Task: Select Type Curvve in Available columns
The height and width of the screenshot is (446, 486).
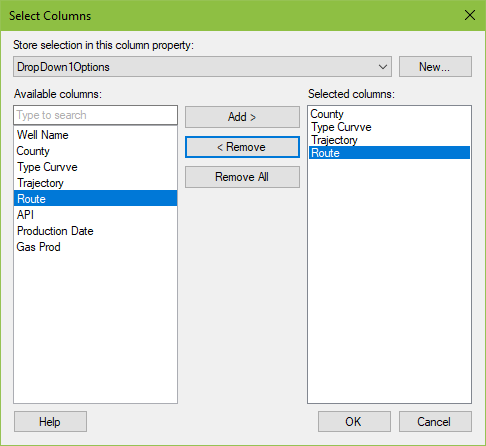Action: coord(95,167)
